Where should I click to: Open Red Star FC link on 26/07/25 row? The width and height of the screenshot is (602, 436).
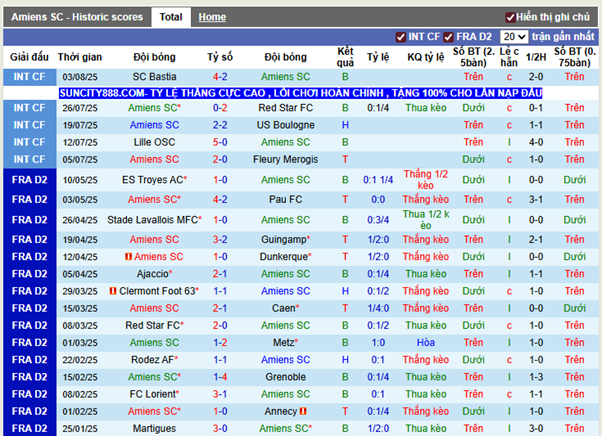click(x=286, y=108)
